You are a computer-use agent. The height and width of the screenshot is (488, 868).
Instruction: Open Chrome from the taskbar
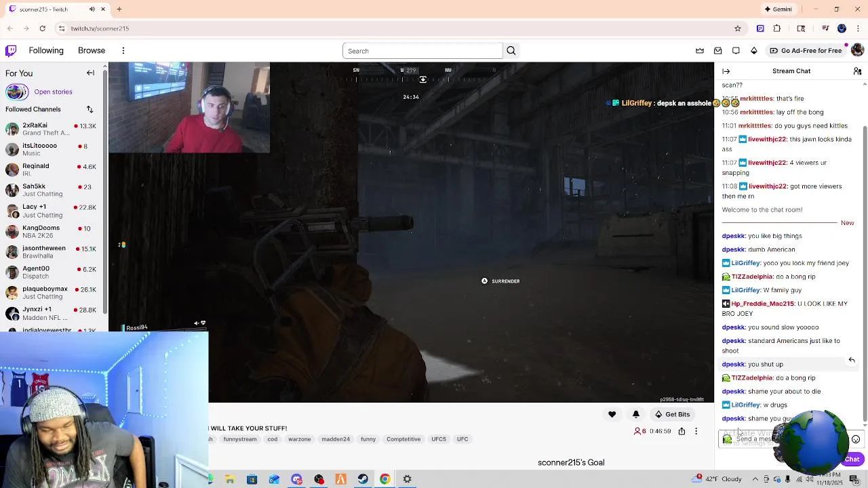[385, 479]
